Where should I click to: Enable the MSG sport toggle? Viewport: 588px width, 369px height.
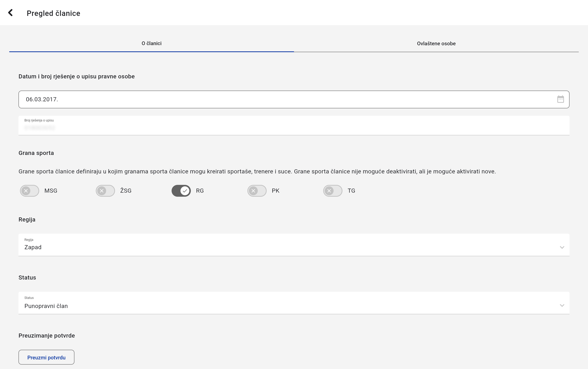coord(30,191)
